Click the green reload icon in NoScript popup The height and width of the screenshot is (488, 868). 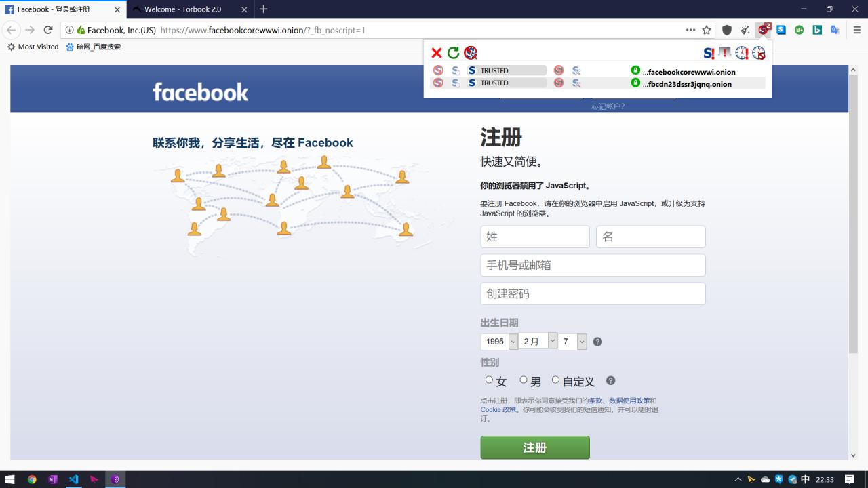coord(453,53)
